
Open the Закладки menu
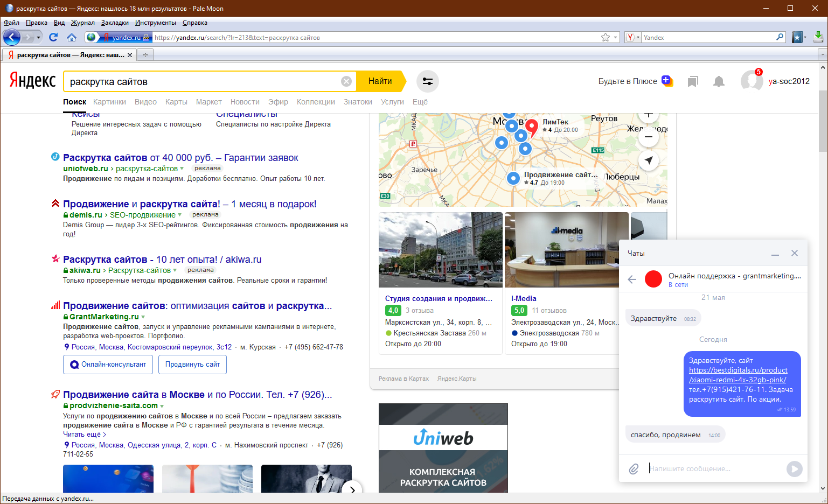coord(115,23)
